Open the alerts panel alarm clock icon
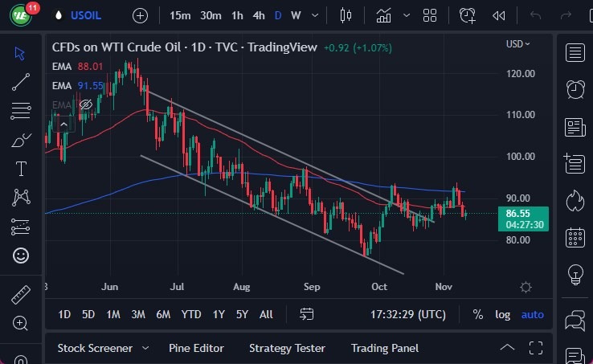The image size is (593, 364). click(x=575, y=89)
